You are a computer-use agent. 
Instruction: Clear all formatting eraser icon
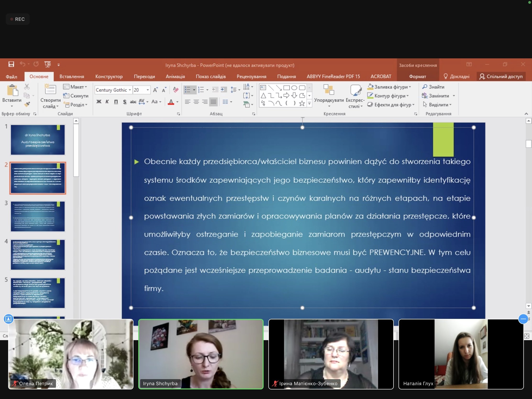(x=176, y=90)
